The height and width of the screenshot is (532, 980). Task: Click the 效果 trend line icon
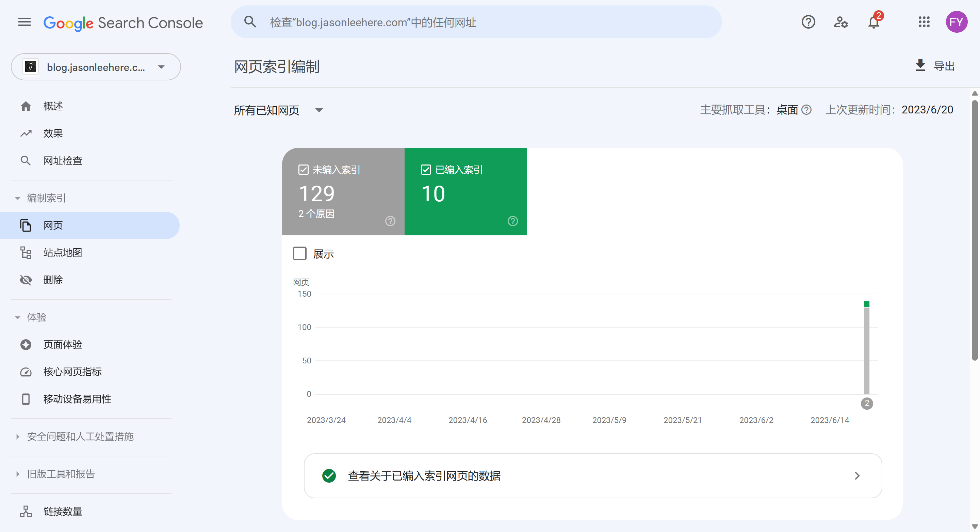click(x=26, y=133)
